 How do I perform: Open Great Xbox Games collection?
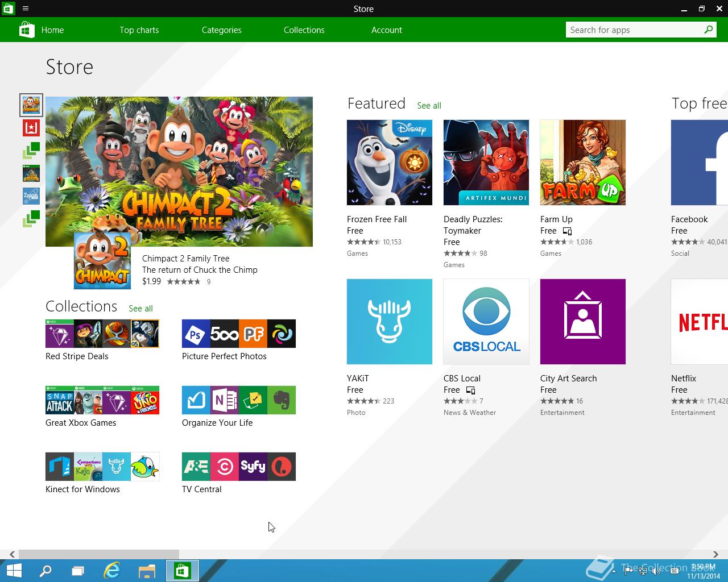tap(102, 400)
